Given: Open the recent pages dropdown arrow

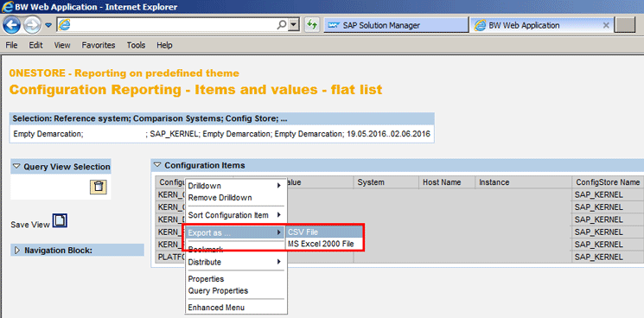Looking at the screenshot, I should click(48, 25).
